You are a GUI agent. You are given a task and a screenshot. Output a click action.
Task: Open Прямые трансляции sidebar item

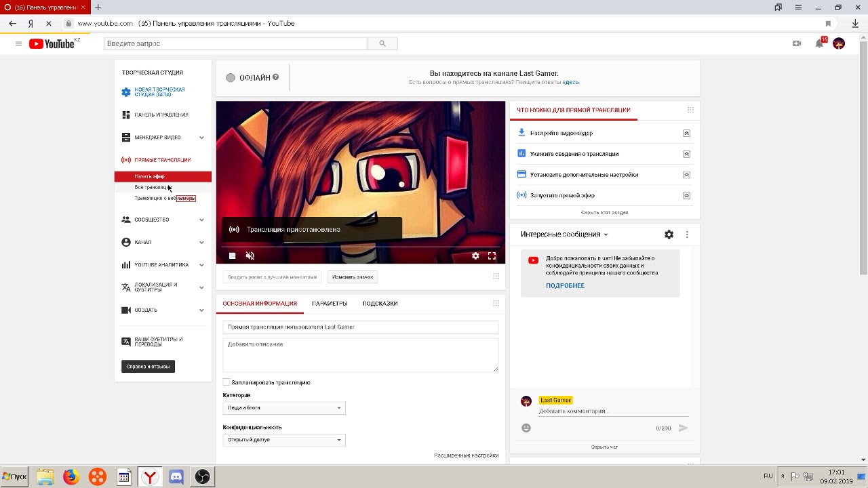tap(162, 160)
